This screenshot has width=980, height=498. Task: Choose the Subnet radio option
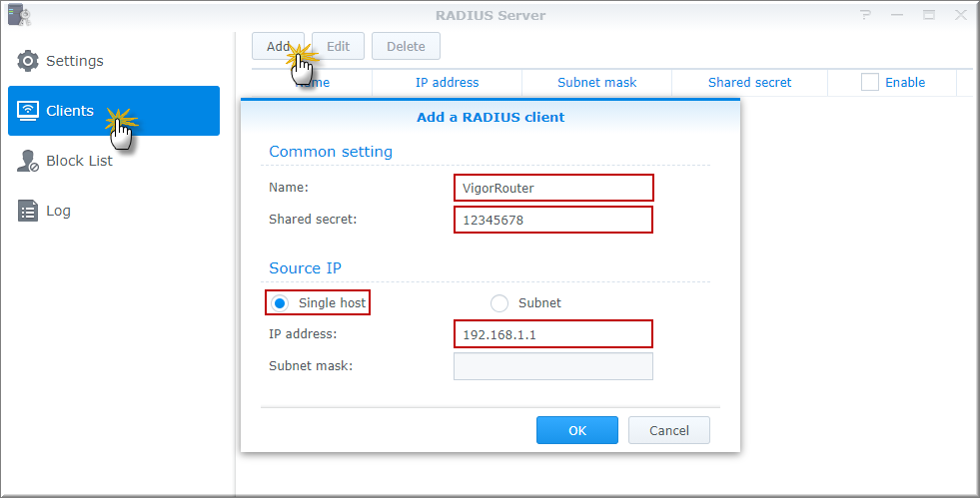click(x=499, y=302)
